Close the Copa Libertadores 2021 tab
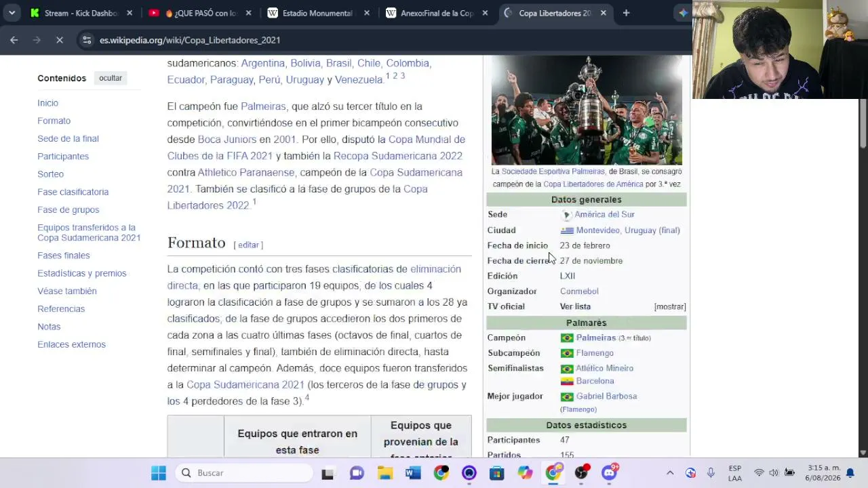868x488 pixels. (x=604, y=13)
